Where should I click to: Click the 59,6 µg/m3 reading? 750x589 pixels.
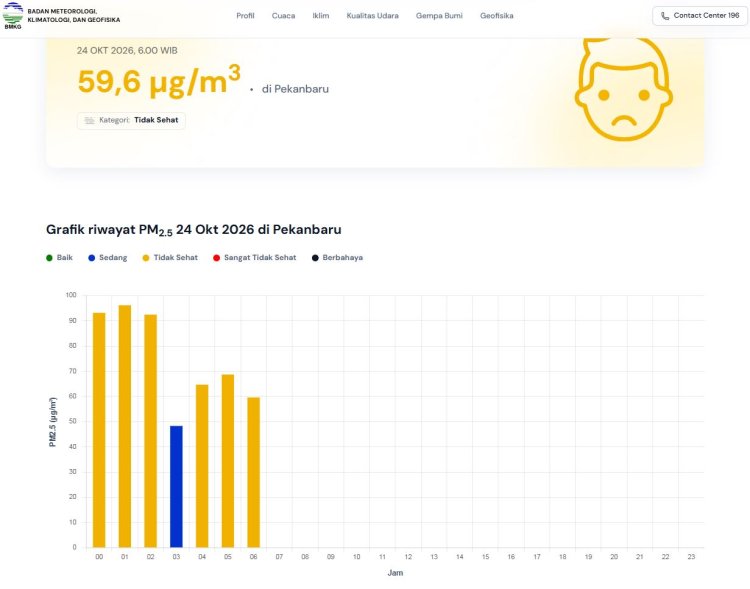[159, 81]
